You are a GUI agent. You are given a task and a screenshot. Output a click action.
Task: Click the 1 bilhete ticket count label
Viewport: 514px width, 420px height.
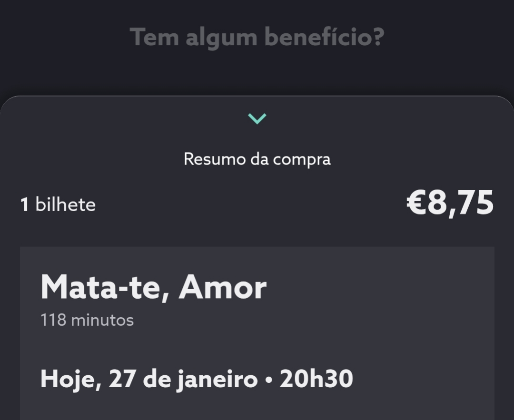tap(57, 204)
